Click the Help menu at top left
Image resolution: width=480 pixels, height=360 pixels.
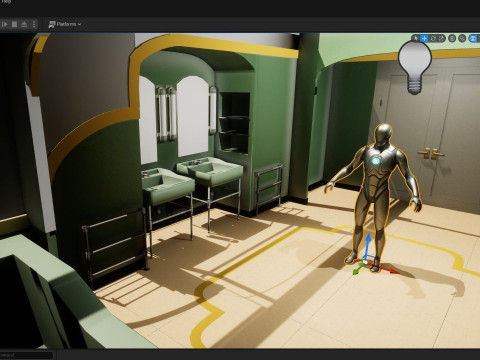pyautogui.click(x=5, y=2)
